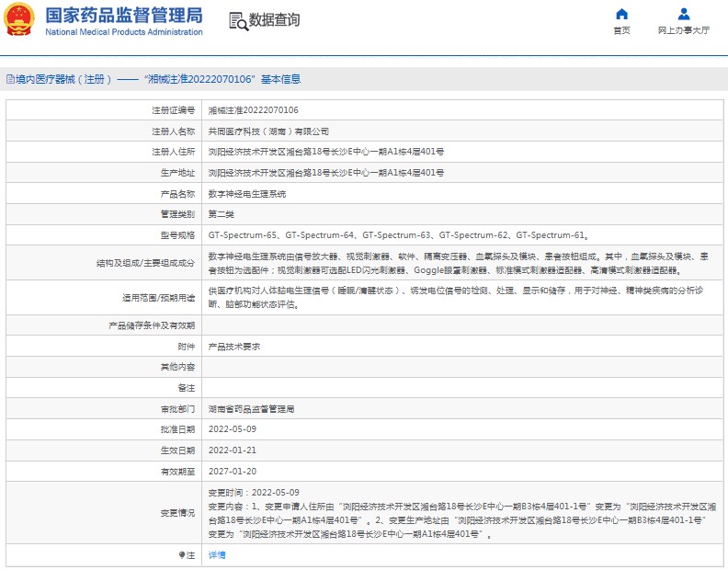The height and width of the screenshot is (570, 728).
Task: Click the 附件 row label
Action: tap(187, 347)
